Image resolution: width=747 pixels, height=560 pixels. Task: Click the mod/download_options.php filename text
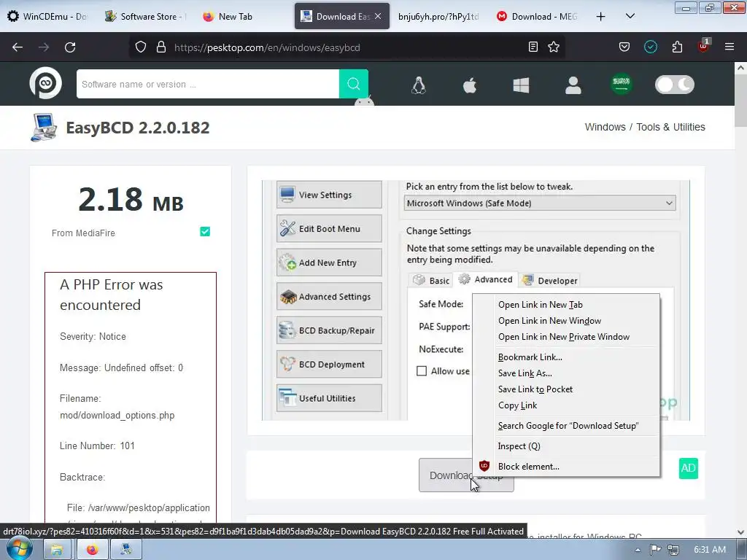click(x=117, y=415)
